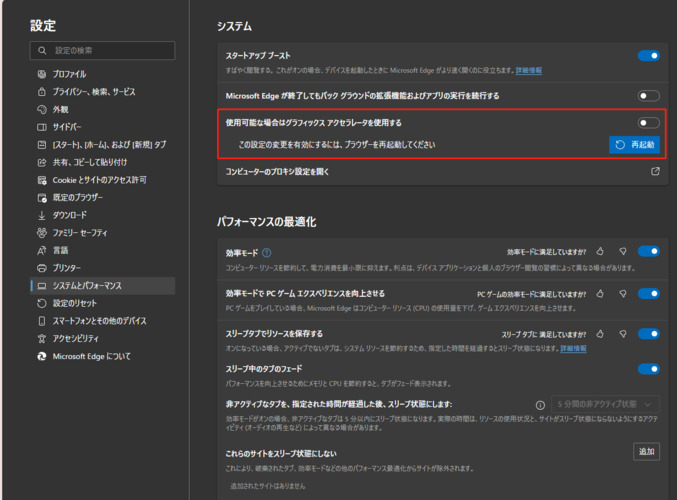Click the language icon beside 言語
The image size is (677, 500).
pyautogui.click(x=41, y=250)
